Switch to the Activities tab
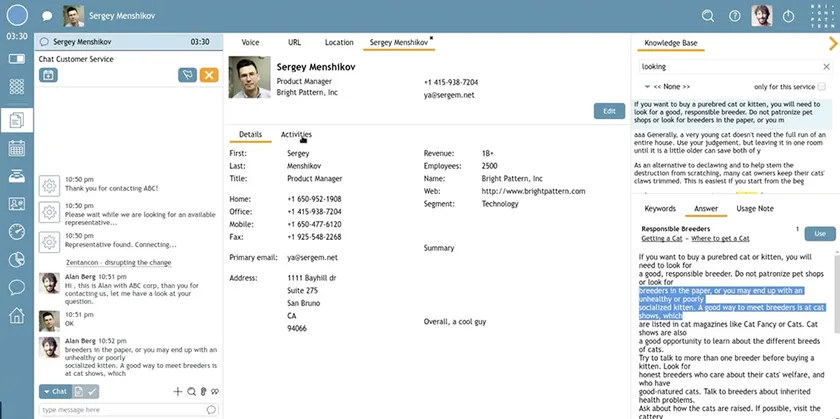Viewport: 840px width, 419px height. [296, 134]
